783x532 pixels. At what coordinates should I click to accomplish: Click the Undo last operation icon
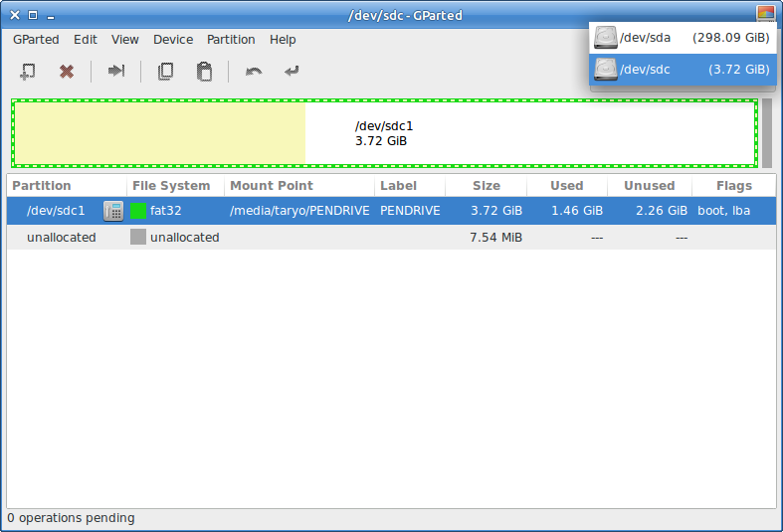tap(254, 72)
